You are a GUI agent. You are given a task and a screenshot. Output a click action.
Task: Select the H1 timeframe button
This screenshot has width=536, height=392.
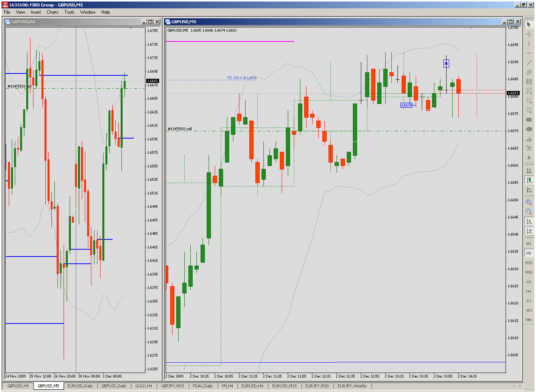529,282
